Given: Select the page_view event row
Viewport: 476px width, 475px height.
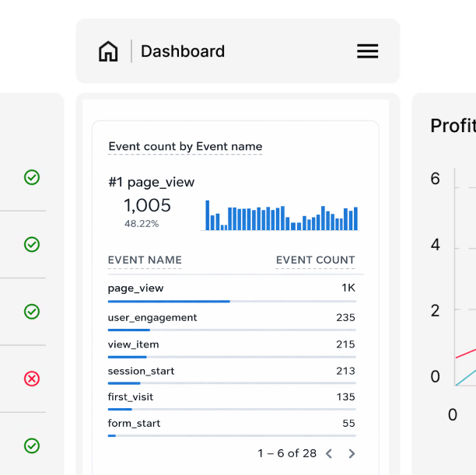Looking at the screenshot, I should [x=231, y=288].
